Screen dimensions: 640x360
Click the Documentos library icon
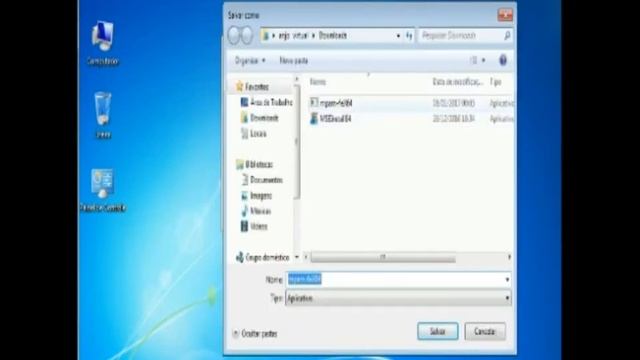[x=244, y=180]
